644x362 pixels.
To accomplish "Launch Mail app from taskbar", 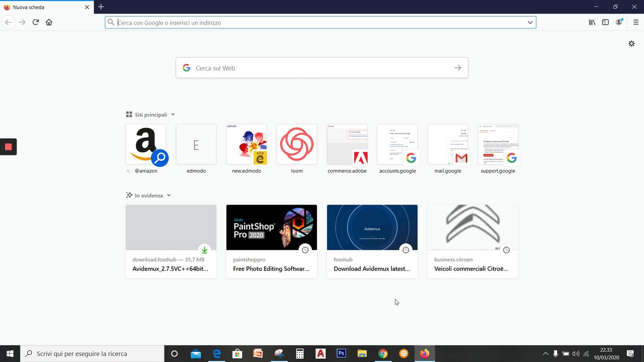I will pos(196,353).
